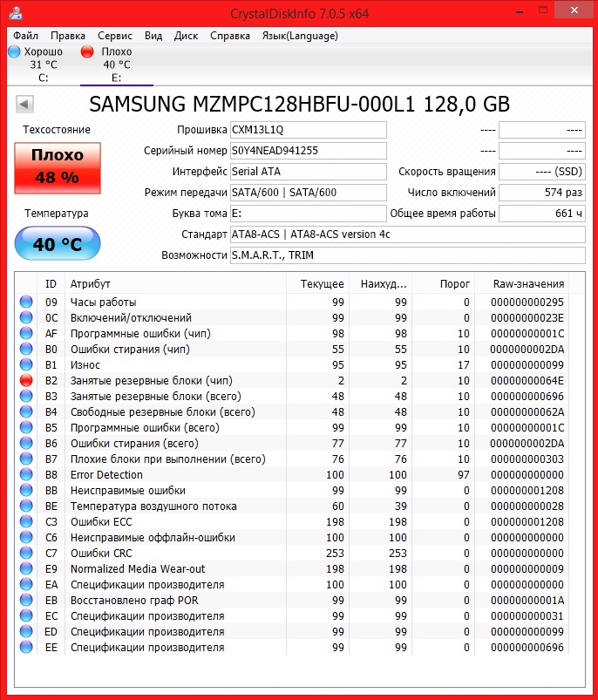Click the ID column header
The image size is (598, 700).
pos(51,284)
